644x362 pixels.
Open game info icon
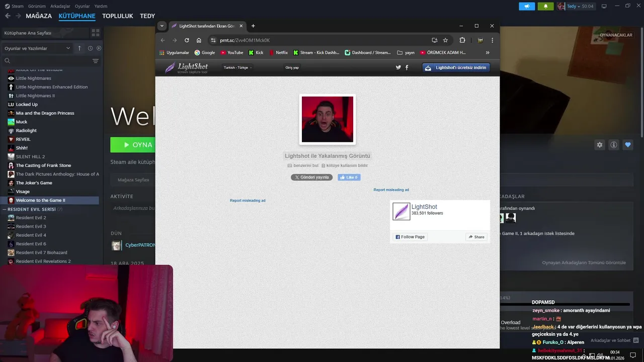(614, 145)
